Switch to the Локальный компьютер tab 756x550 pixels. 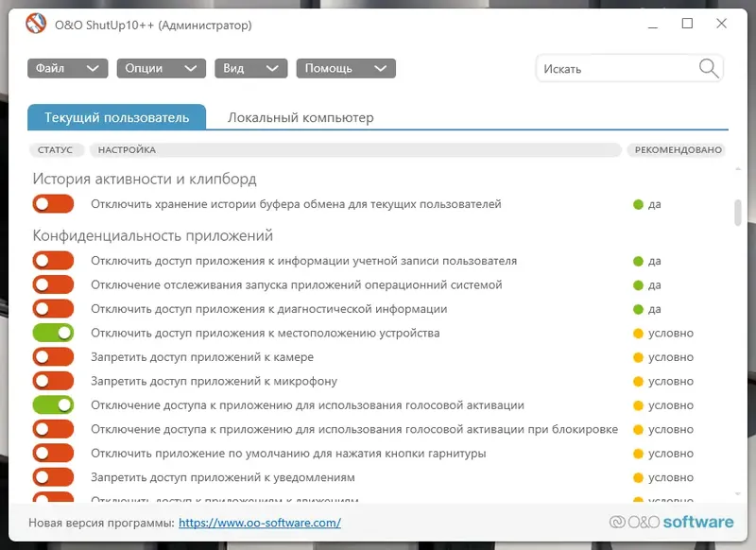point(300,117)
